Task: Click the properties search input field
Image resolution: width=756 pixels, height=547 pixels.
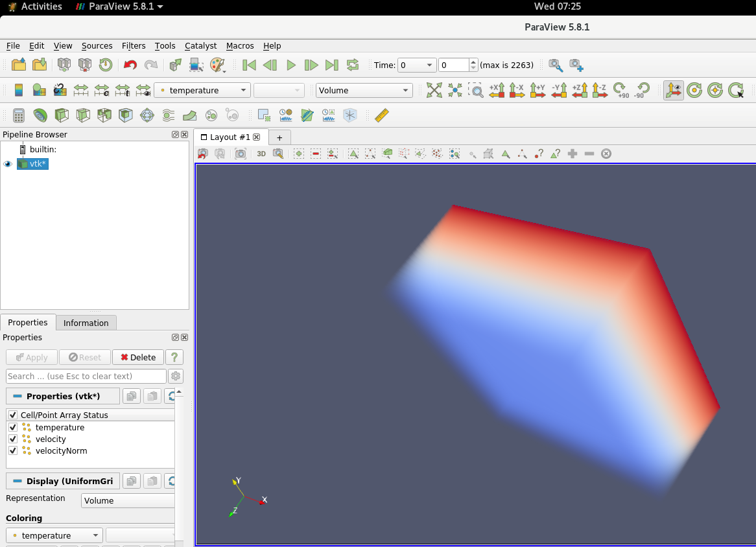Action: point(86,376)
